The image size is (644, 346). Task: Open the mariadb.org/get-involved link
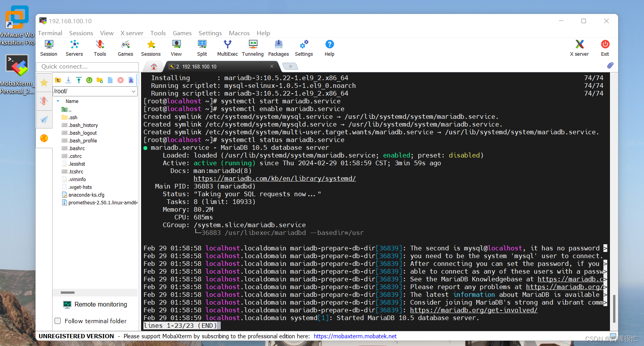(474, 310)
